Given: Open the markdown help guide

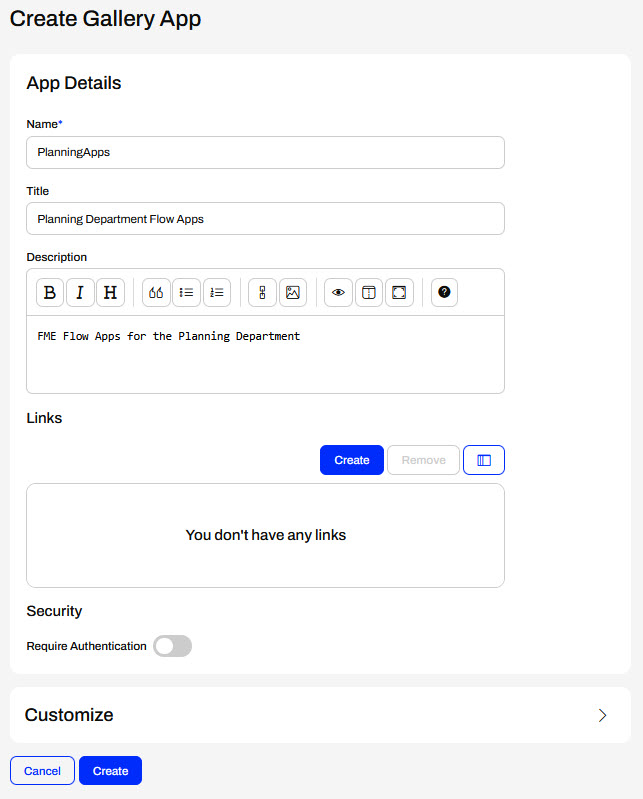Looking at the screenshot, I should click(x=445, y=292).
